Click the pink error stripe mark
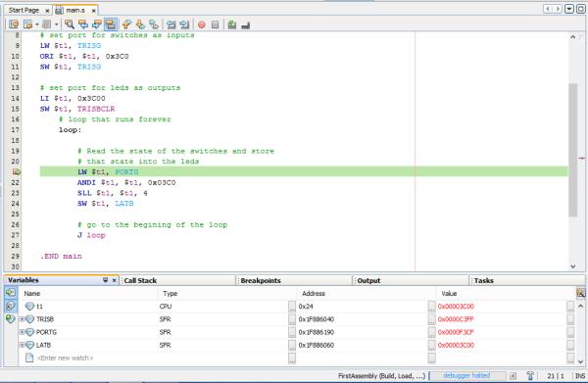Screen dimensions: 588x383 click(581, 158)
